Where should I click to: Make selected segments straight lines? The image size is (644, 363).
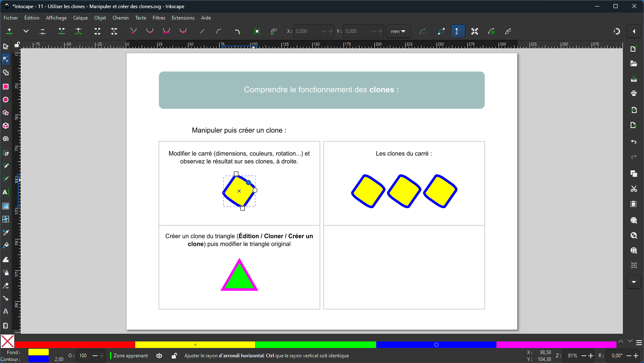click(202, 31)
